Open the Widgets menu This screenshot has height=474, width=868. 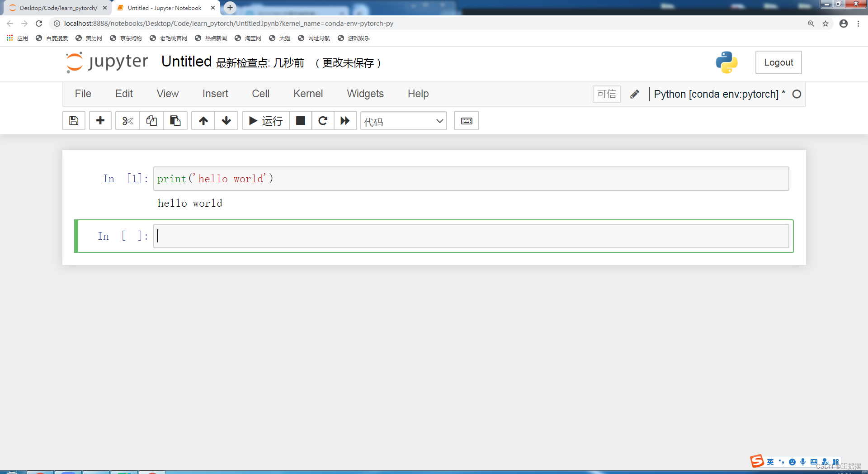pyautogui.click(x=365, y=94)
